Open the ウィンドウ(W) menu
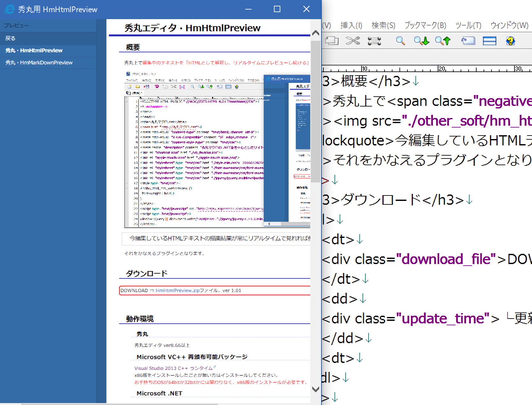 point(509,25)
